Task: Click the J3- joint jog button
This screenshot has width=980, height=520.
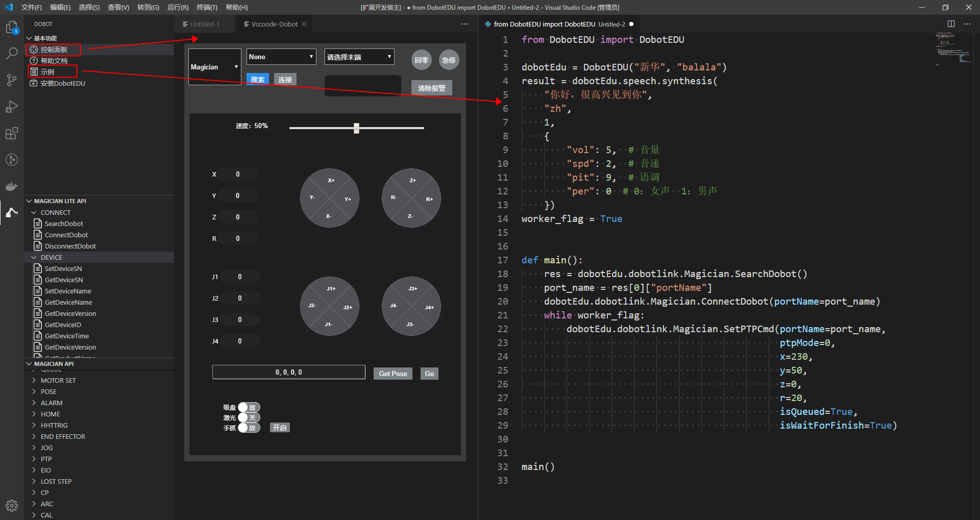Action: point(410,325)
